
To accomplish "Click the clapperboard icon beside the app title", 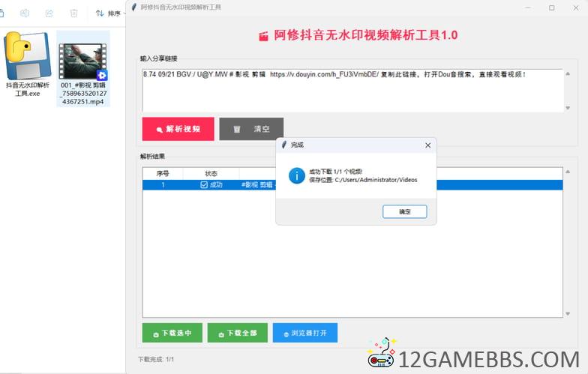I will [264, 36].
